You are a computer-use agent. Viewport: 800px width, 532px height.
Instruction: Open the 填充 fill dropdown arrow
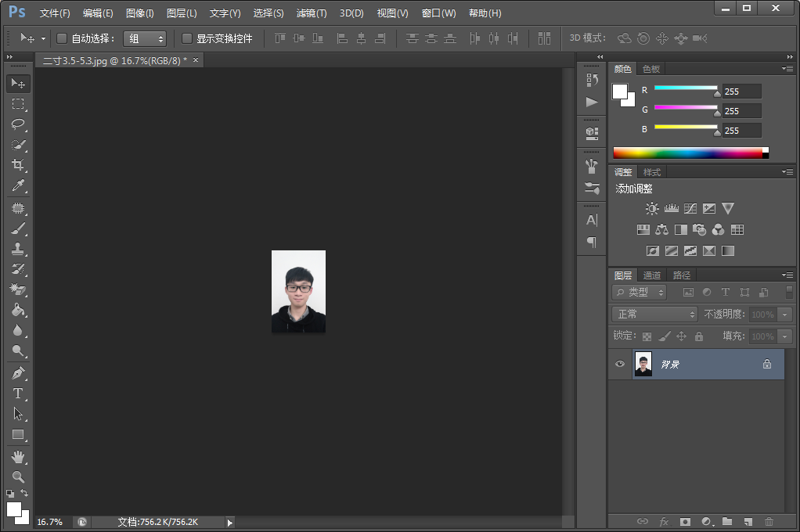tap(785, 336)
